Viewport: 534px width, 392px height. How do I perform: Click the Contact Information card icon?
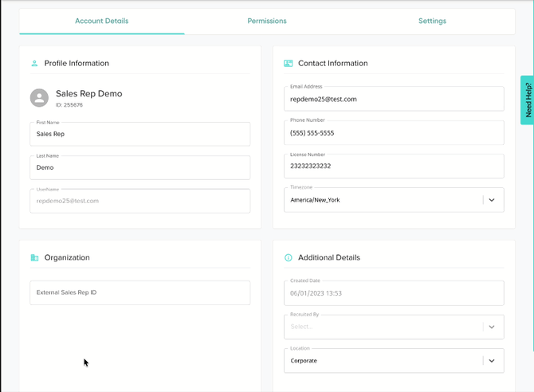tap(288, 64)
